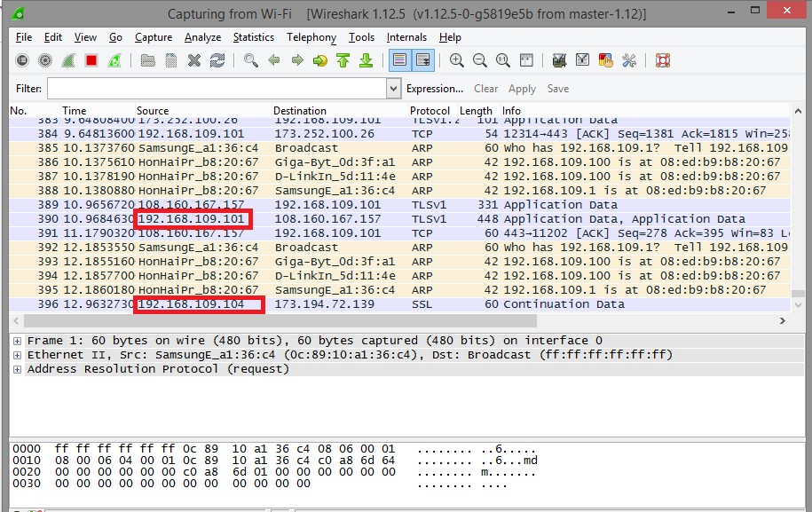Image resolution: width=812 pixels, height=512 pixels.
Task: Click the Clear filter button
Action: click(485, 89)
